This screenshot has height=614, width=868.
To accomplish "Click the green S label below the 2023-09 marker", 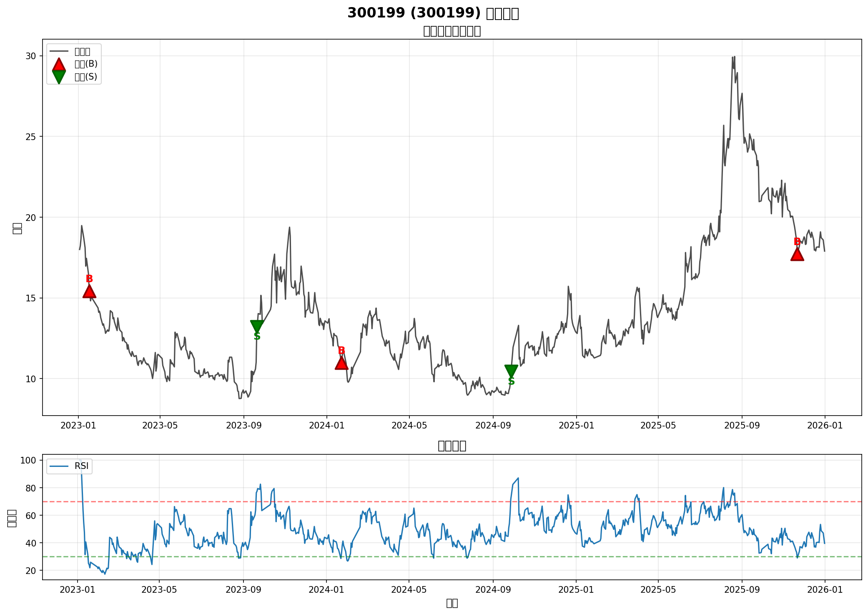I will 257,336.
